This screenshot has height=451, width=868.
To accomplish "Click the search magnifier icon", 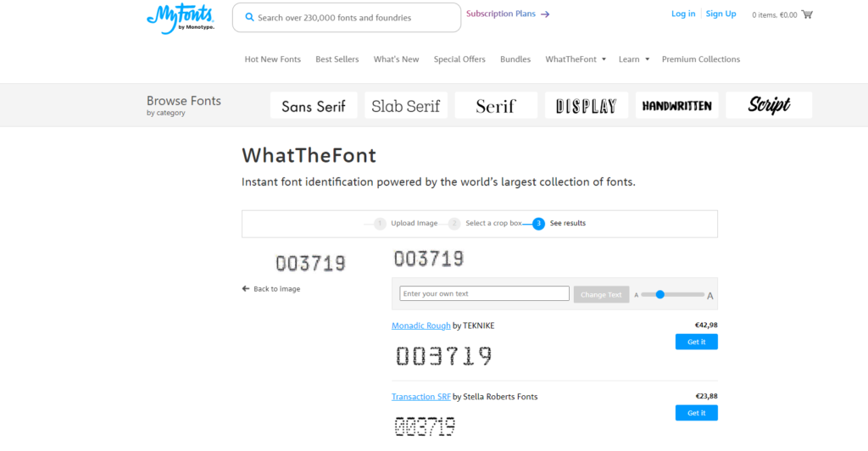I will click(x=249, y=17).
